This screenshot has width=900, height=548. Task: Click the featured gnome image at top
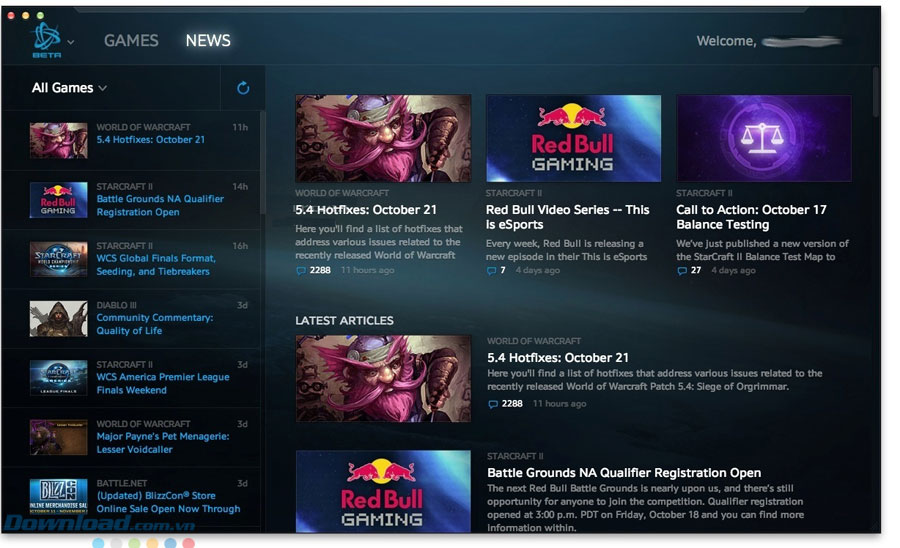[x=383, y=138]
